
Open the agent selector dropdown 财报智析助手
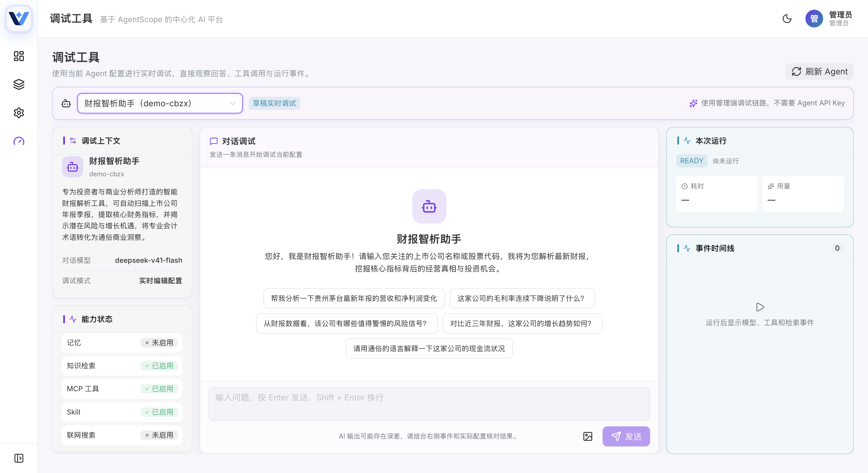click(160, 103)
